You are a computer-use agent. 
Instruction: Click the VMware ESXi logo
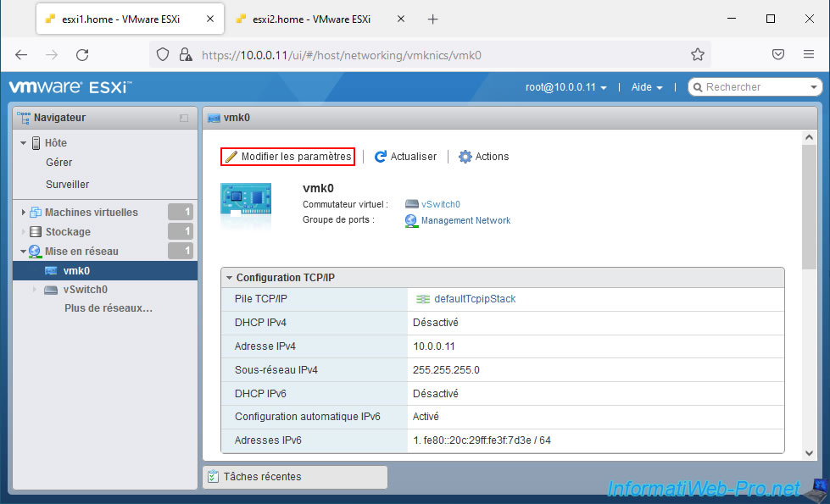point(70,86)
